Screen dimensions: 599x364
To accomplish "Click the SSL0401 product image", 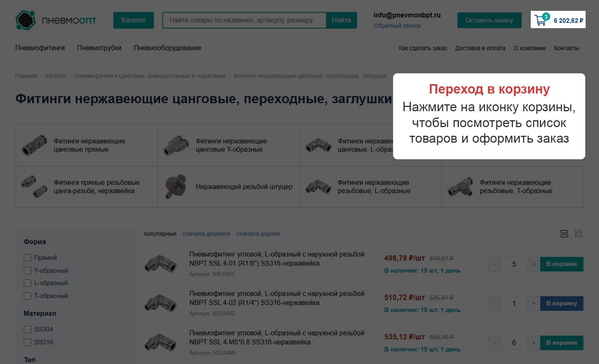I will (x=161, y=264).
